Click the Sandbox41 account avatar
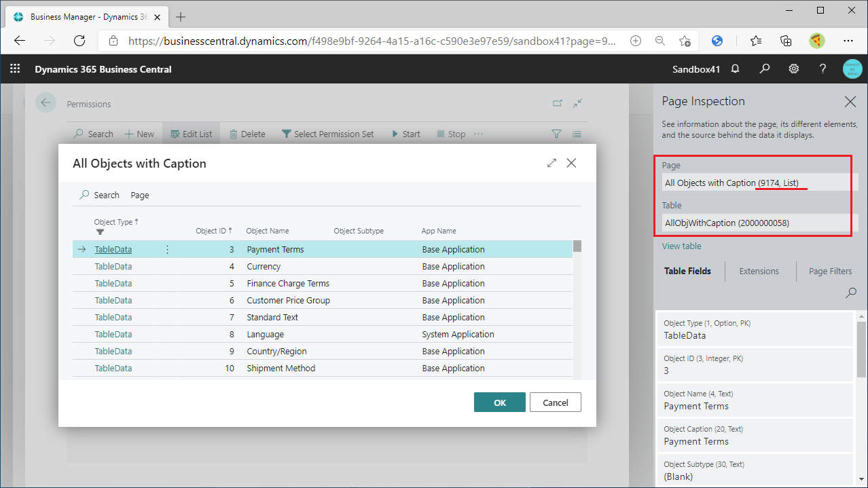The width and height of the screenshot is (868, 488). (852, 69)
